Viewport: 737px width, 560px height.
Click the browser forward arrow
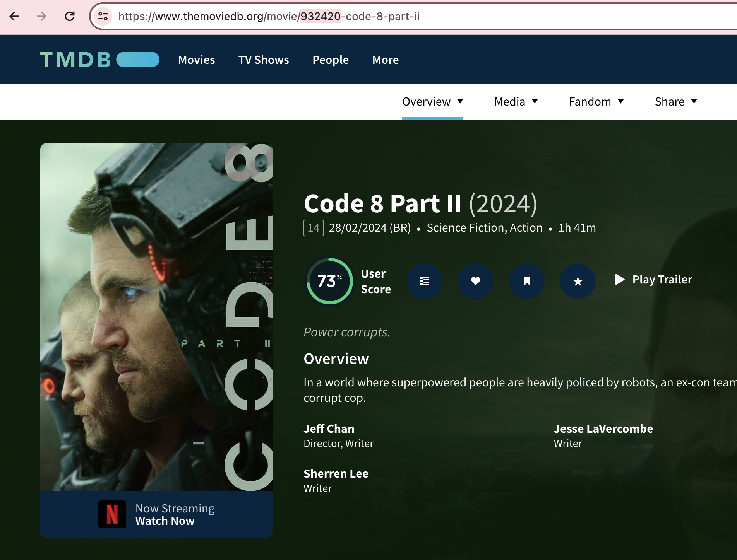coord(42,16)
